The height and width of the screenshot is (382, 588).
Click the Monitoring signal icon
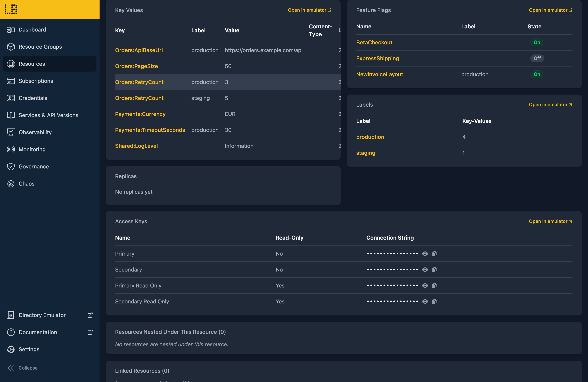(11, 150)
